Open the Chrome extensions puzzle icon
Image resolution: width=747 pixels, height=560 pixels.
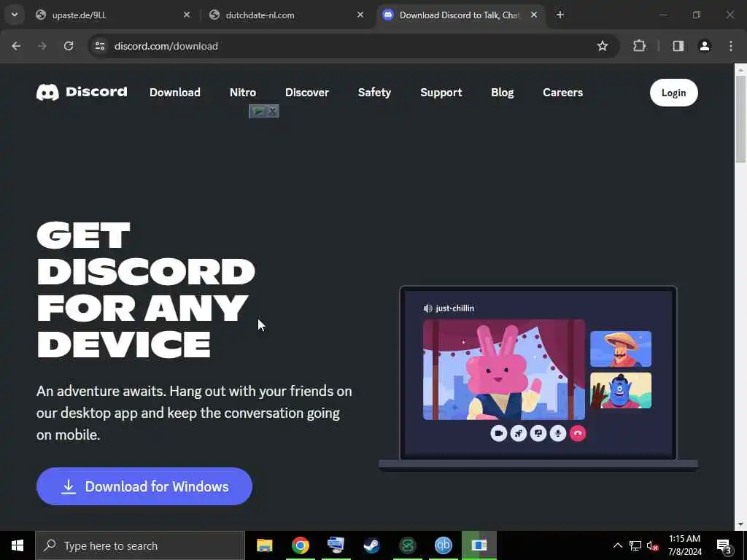tap(639, 46)
